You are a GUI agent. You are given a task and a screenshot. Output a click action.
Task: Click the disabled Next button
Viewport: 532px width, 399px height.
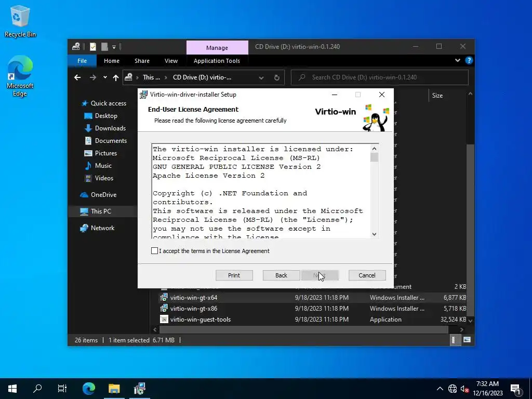click(320, 275)
